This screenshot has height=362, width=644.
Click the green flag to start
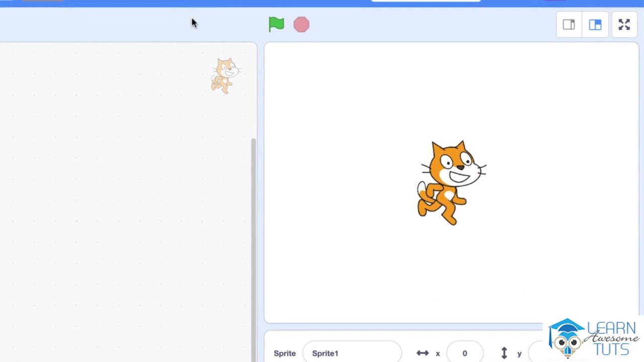coord(276,24)
